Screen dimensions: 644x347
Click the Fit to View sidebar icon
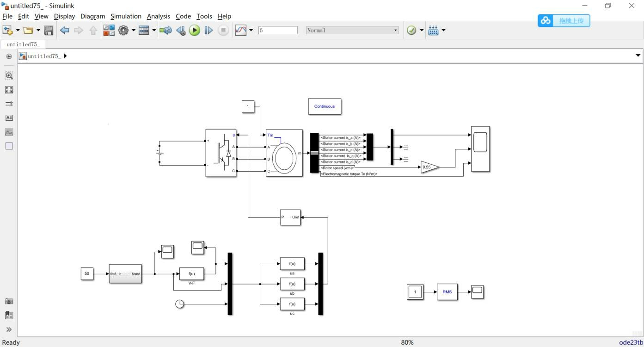9,90
